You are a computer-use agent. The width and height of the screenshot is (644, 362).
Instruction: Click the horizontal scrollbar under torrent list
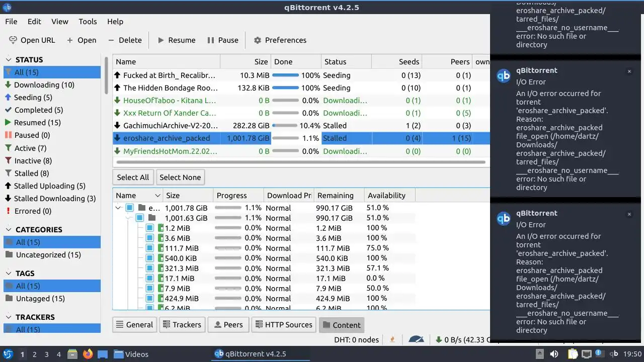click(300, 162)
